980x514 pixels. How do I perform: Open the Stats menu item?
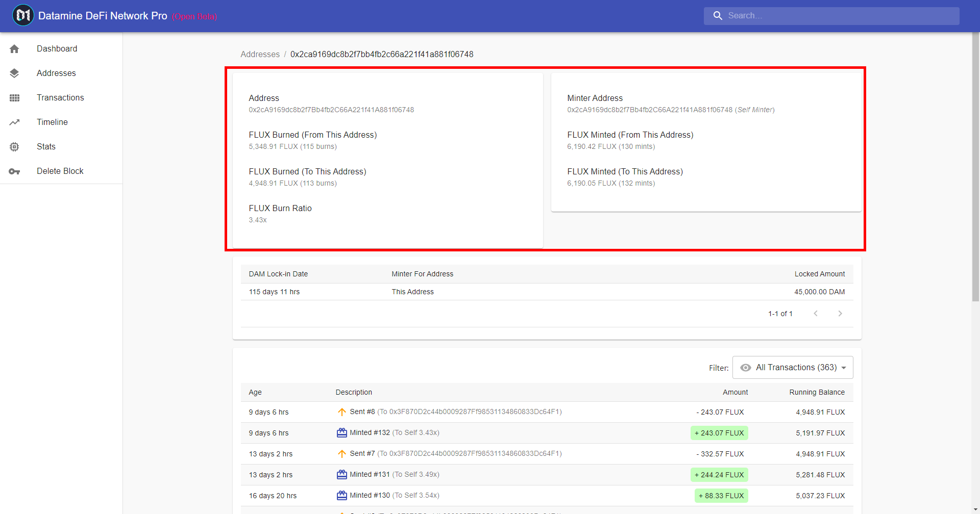[x=61, y=147]
